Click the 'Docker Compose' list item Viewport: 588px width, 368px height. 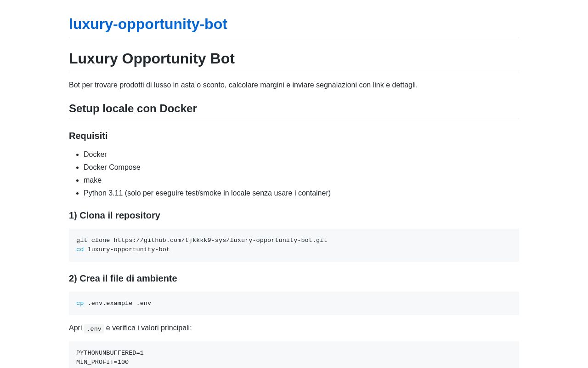(112, 167)
